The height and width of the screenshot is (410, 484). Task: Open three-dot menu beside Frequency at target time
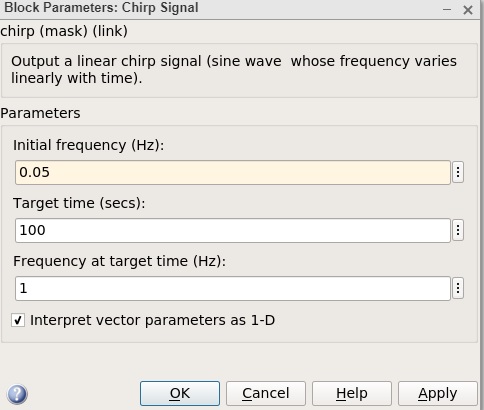458,288
